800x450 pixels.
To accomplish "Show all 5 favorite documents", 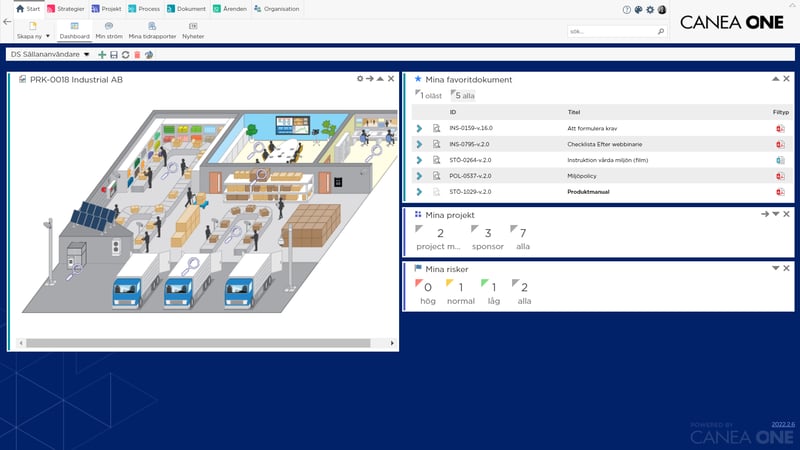I will point(465,95).
